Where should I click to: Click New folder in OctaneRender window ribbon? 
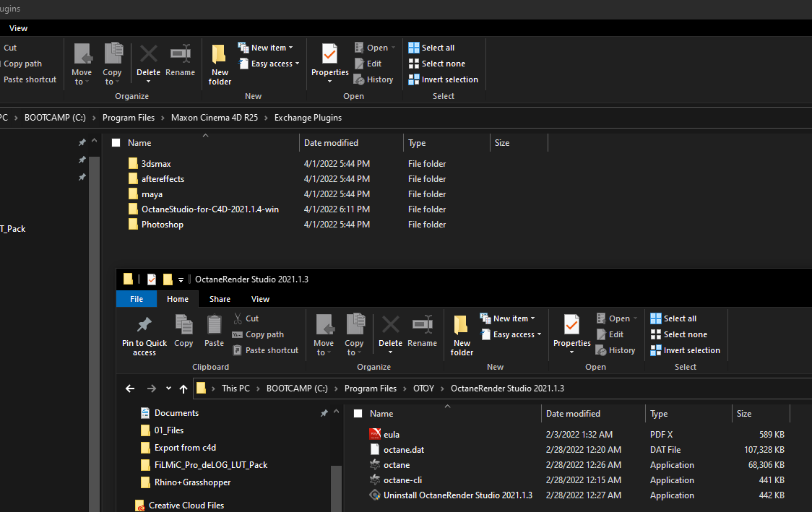462,336
